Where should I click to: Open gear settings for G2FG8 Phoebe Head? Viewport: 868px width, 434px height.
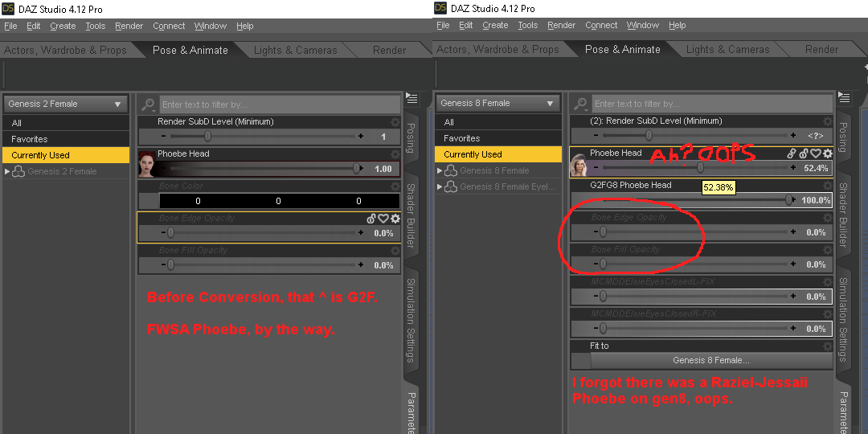coord(827,186)
